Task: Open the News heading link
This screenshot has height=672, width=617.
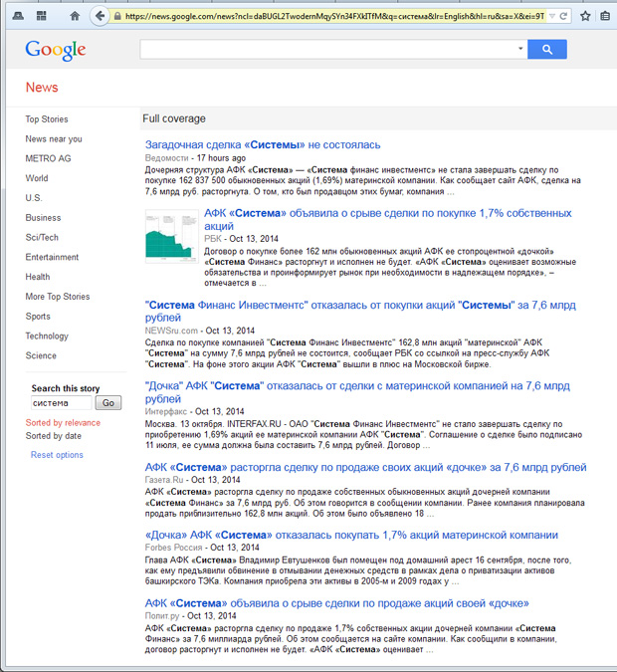Action: coord(42,88)
